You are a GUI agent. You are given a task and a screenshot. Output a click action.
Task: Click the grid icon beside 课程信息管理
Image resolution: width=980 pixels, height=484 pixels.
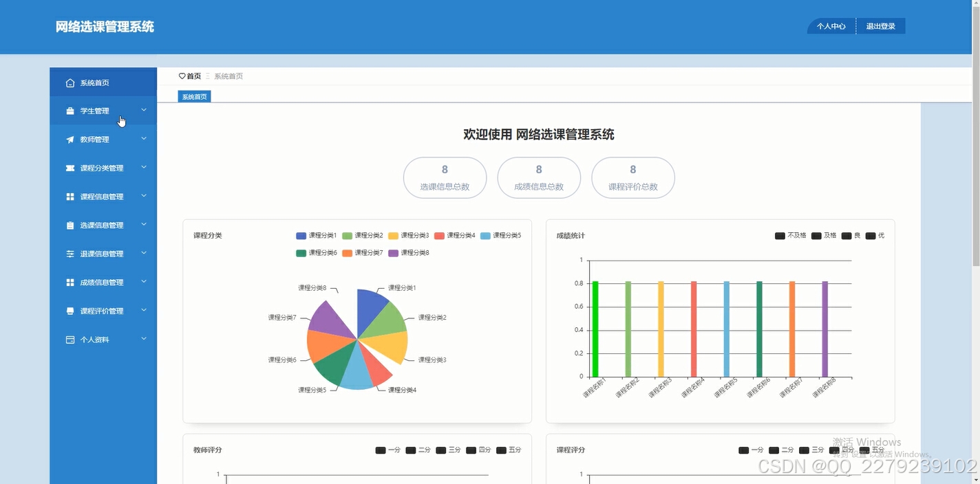click(69, 196)
